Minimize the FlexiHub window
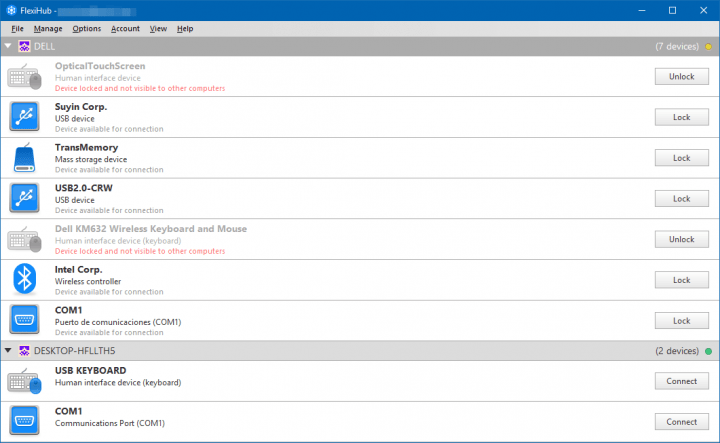This screenshot has height=443, width=720. coord(641,10)
